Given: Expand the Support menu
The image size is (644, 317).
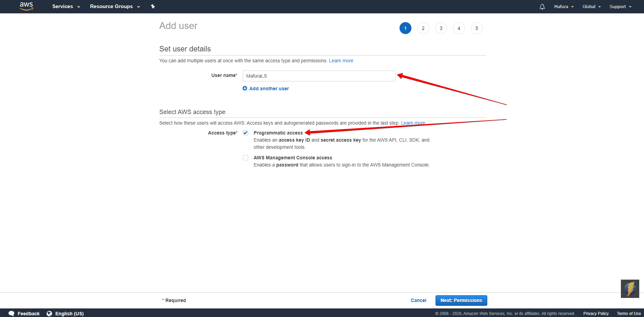Looking at the screenshot, I should (621, 7).
